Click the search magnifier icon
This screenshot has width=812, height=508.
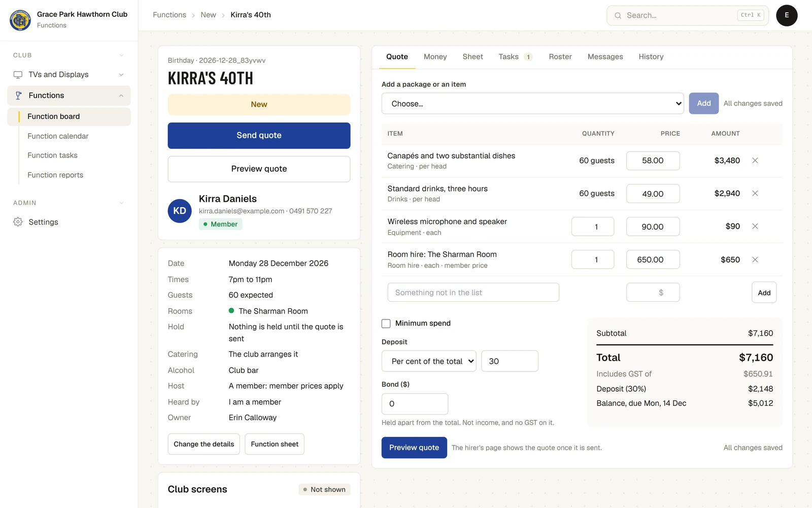click(x=618, y=16)
